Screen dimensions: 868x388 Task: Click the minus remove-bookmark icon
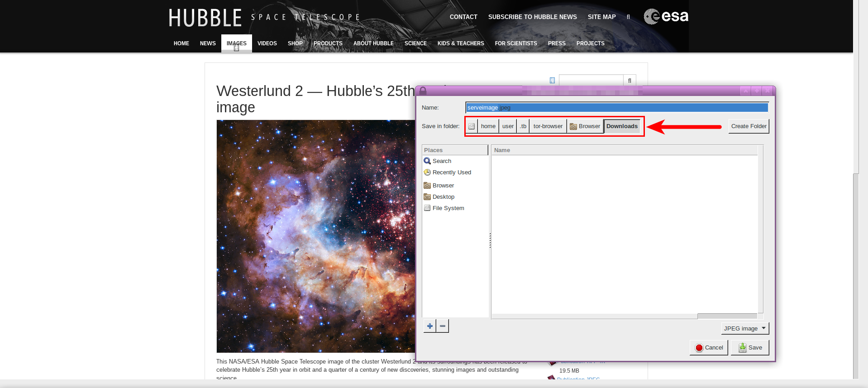tap(443, 326)
